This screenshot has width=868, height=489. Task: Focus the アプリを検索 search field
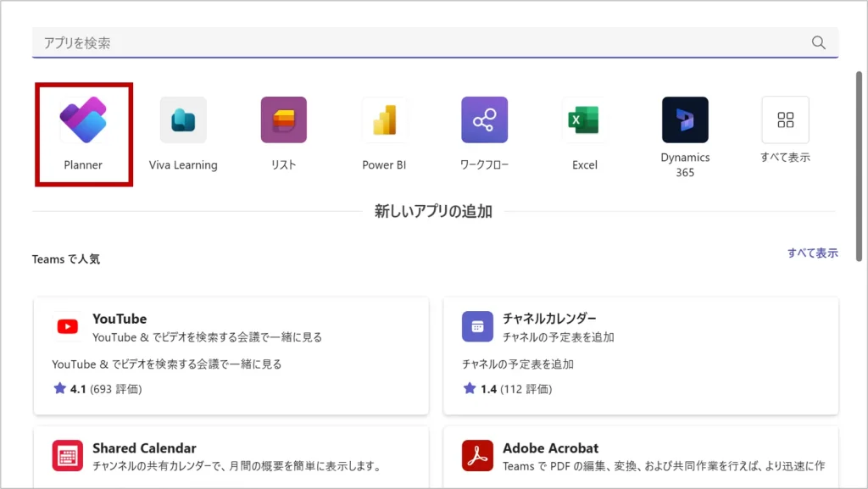(x=415, y=42)
